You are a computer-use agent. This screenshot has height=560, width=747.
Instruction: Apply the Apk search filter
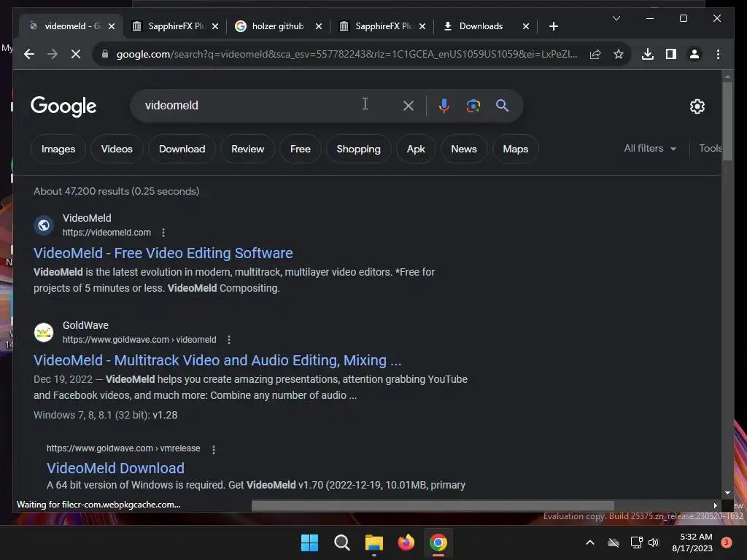point(416,149)
